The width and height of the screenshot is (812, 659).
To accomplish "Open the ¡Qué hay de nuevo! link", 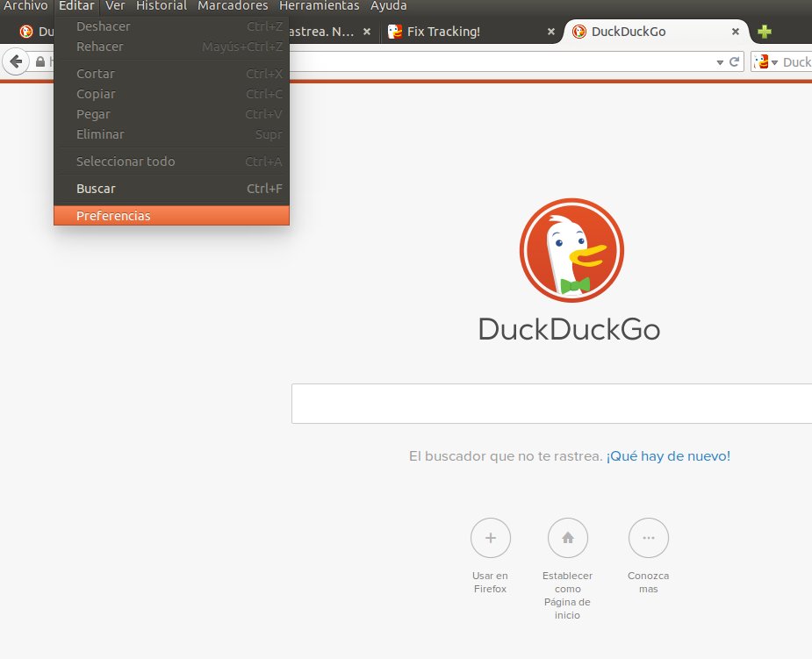I will 668,455.
